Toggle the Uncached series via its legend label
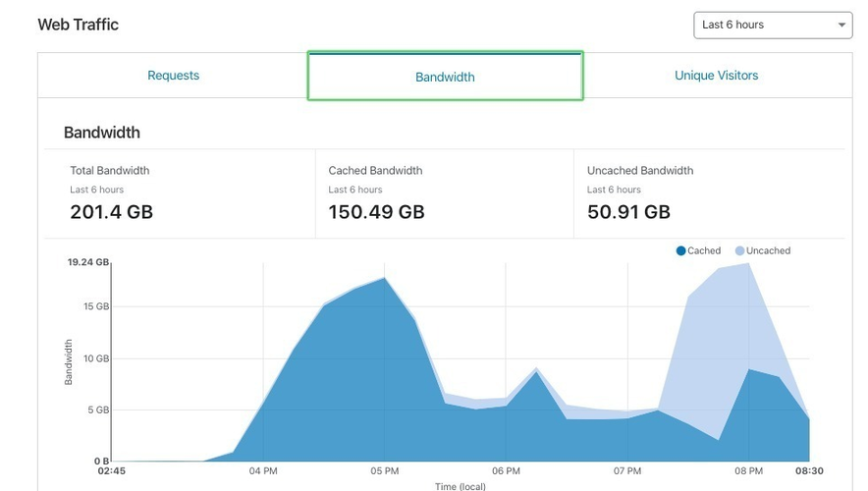This screenshot has height=491, width=868. point(768,251)
